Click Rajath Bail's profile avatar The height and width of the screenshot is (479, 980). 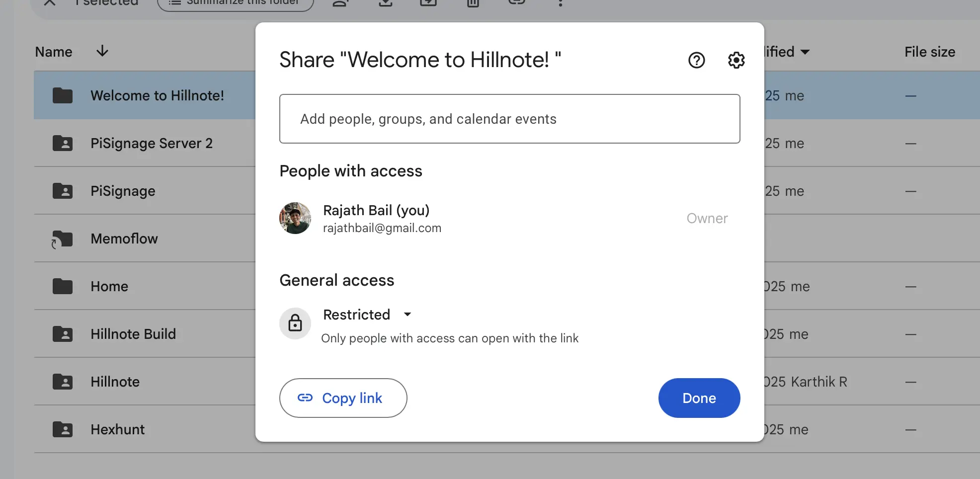pos(295,218)
